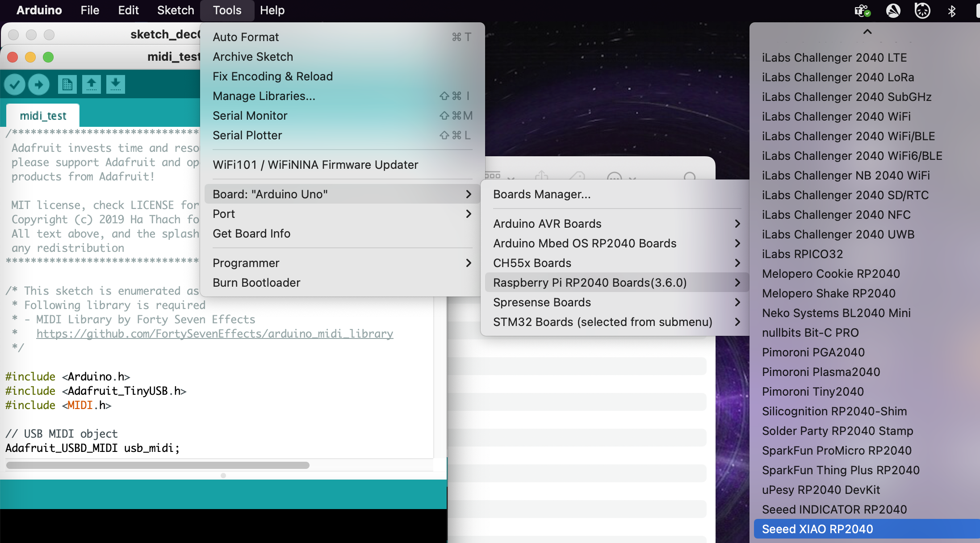Viewport: 980px width, 543px height.
Task: Save the sketch with the down-arrow icon
Action: [115, 84]
